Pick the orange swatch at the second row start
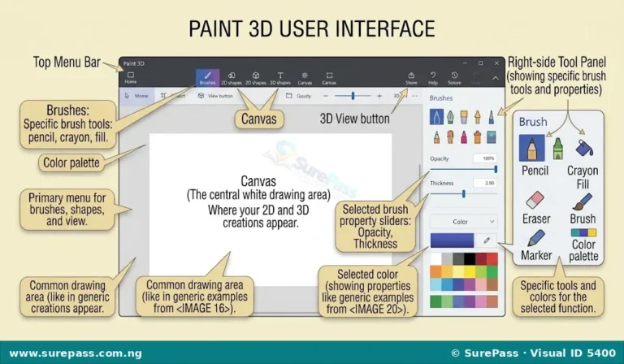The image size is (624, 364). click(435, 271)
